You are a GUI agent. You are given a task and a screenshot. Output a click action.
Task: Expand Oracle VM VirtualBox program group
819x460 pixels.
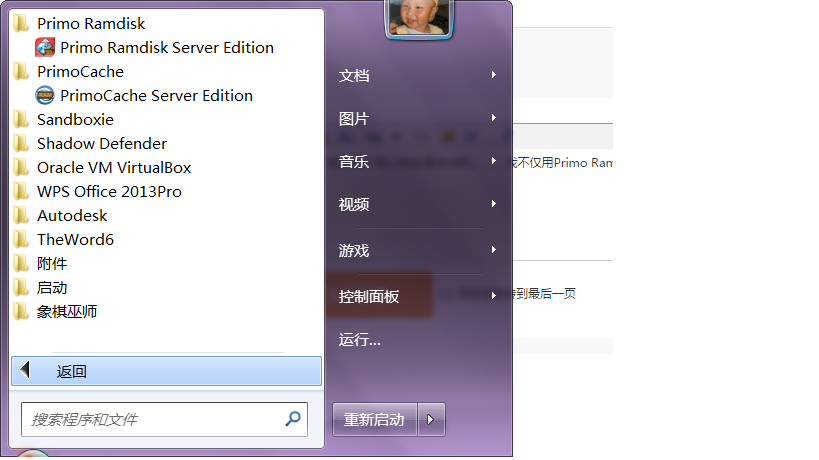pos(114,168)
